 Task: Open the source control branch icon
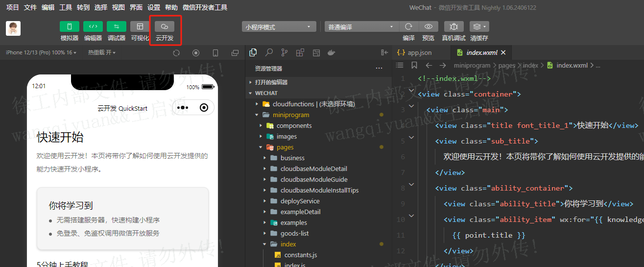pos(285,52)
